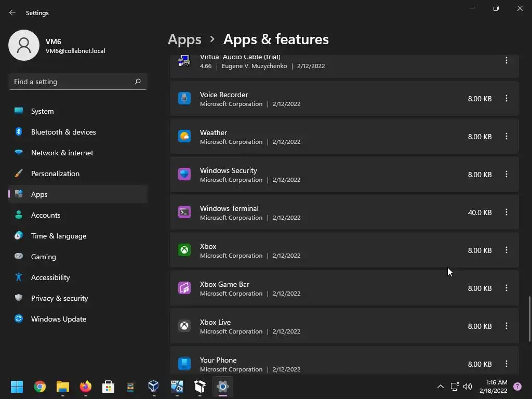This screenshot has height=399, width=532.
Task: Click the Virtual Audio Cable icon
Action: pyautogui.click(x=184, y=61)
